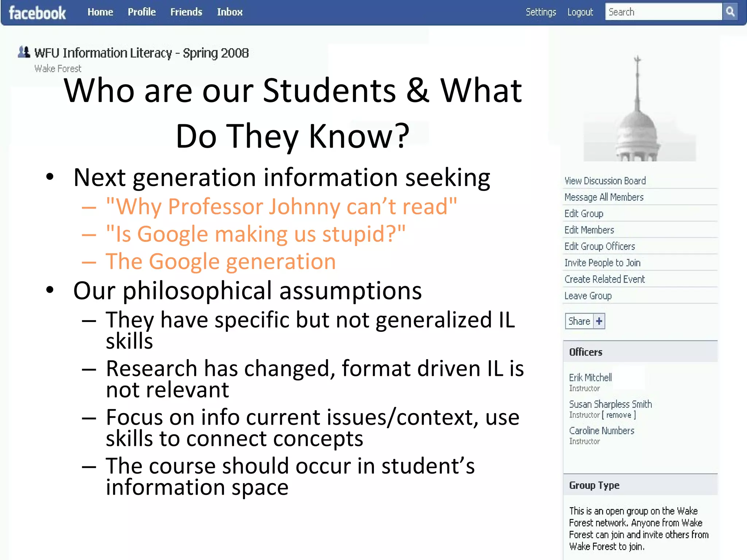Click 'Our philosophical assumptions' bullet

247,291
